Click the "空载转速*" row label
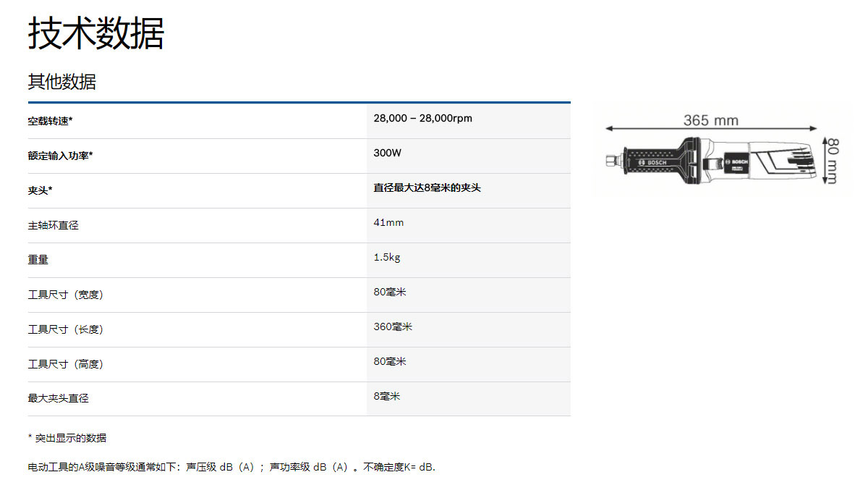Viewport: 868px width, 493px height. tap(51, 122)
